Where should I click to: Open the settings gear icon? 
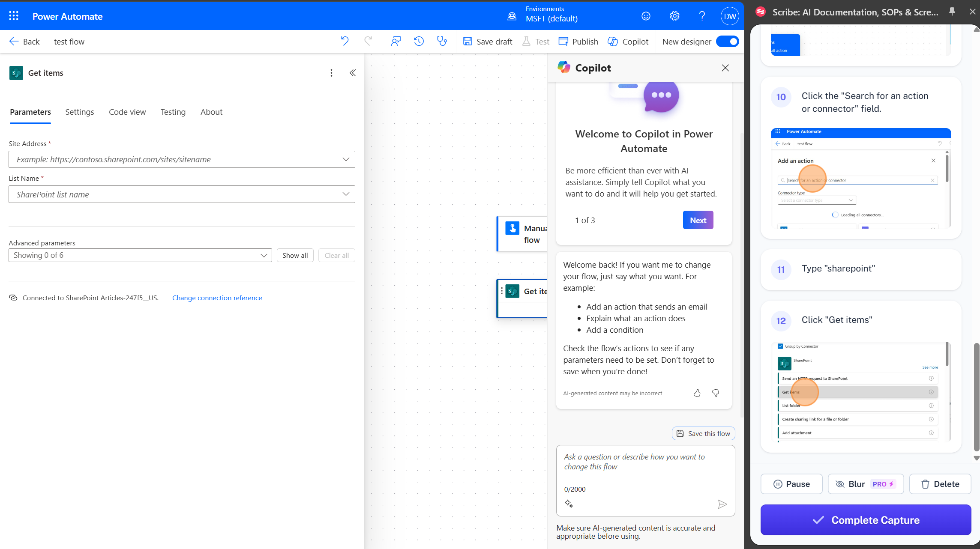tap(674, 16)
